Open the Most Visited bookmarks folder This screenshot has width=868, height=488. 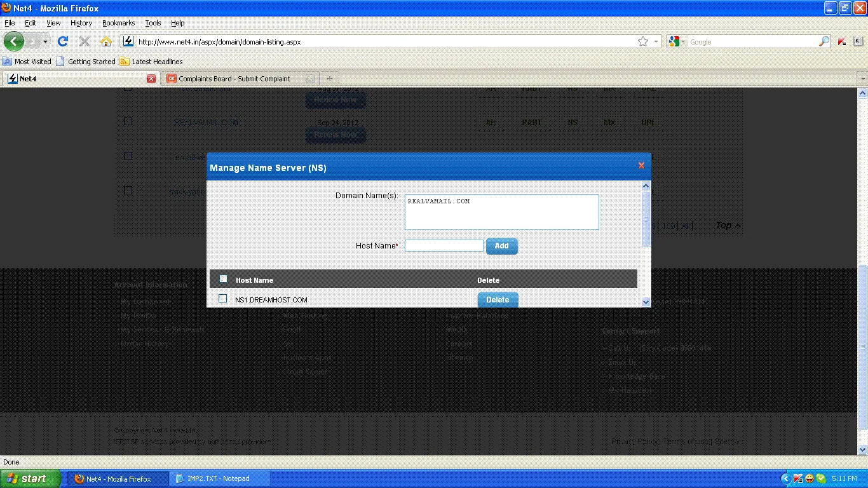pyautogui.click(x=27, y=62)
